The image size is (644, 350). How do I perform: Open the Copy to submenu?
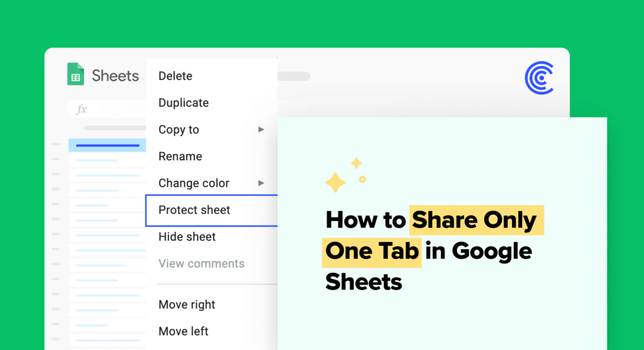(179, 129)
